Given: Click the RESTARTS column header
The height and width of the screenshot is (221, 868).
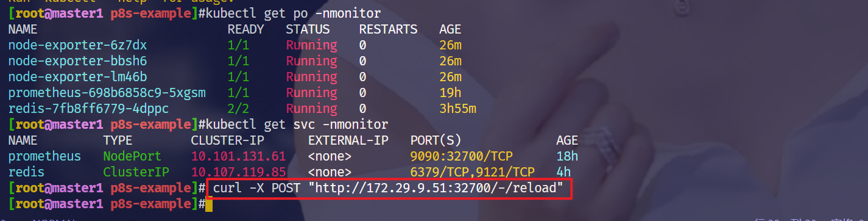Looking at the screenshot, I should point(388,29).
